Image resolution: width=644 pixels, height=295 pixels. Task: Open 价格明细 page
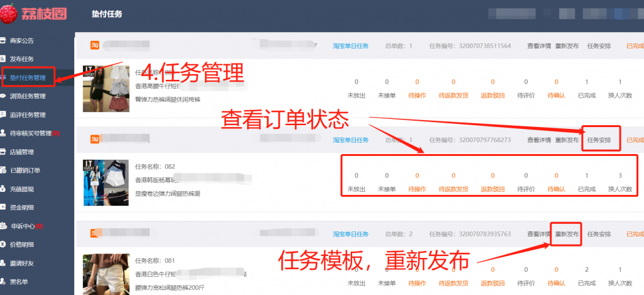[x=22, y=245]
